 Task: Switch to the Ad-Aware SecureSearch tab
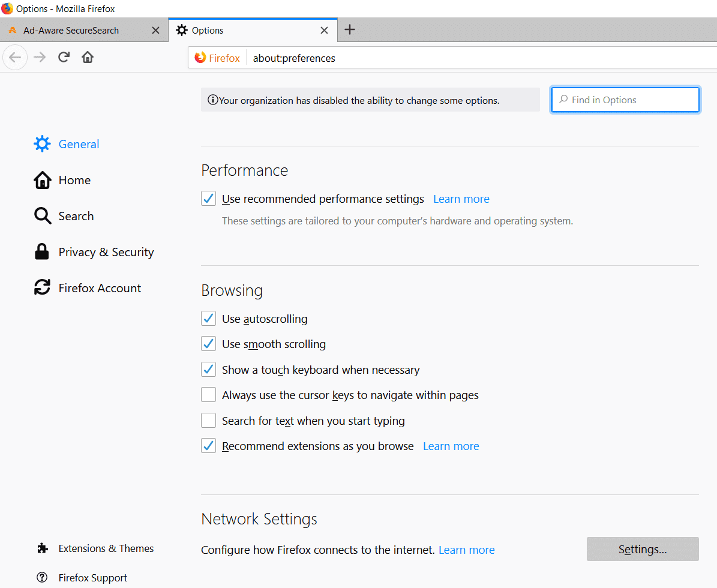71,31
